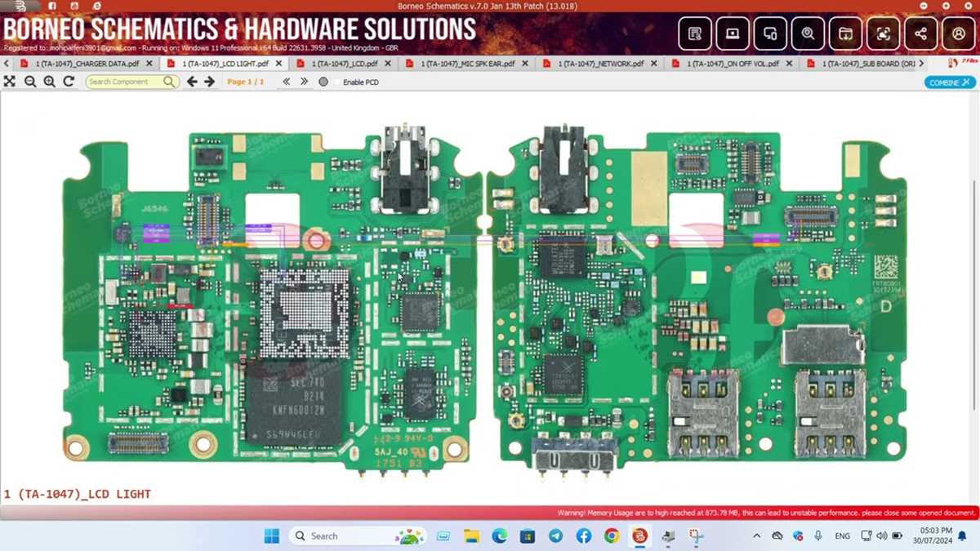Screen dimensions: 980x551
Task: Jump to previous page double chevron
Action: [287, 82]
